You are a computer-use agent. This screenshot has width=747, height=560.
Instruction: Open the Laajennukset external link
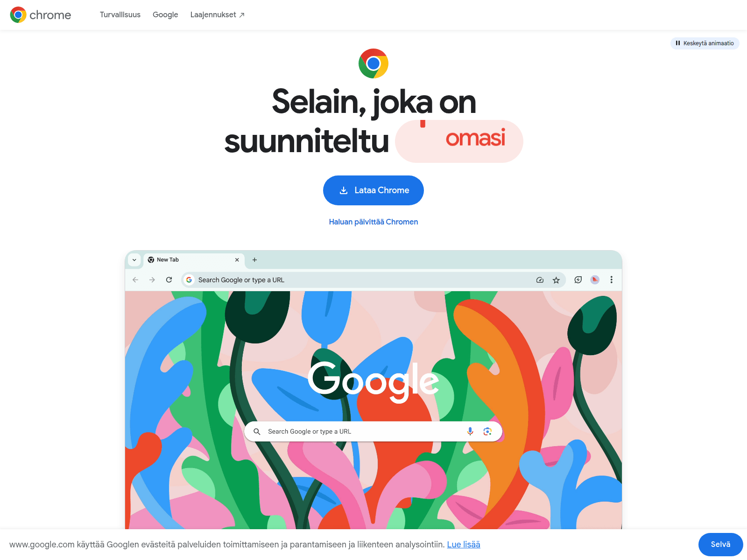pos(218,15)
